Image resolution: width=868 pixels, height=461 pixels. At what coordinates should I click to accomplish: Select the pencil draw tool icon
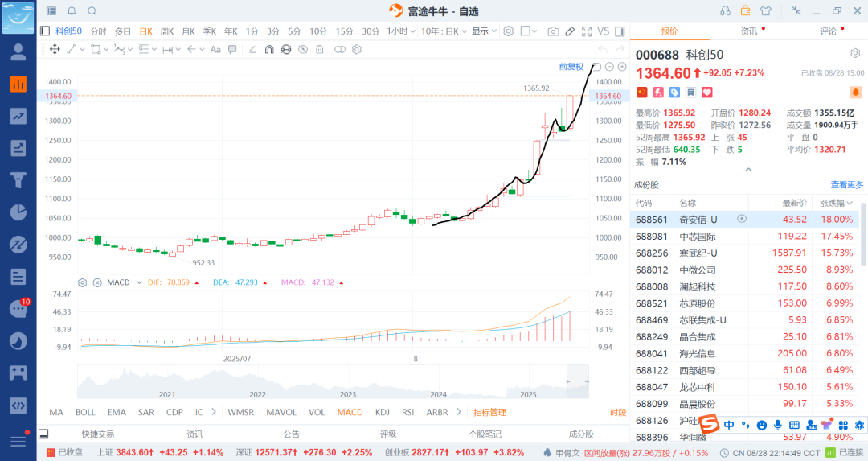(570, 31)
